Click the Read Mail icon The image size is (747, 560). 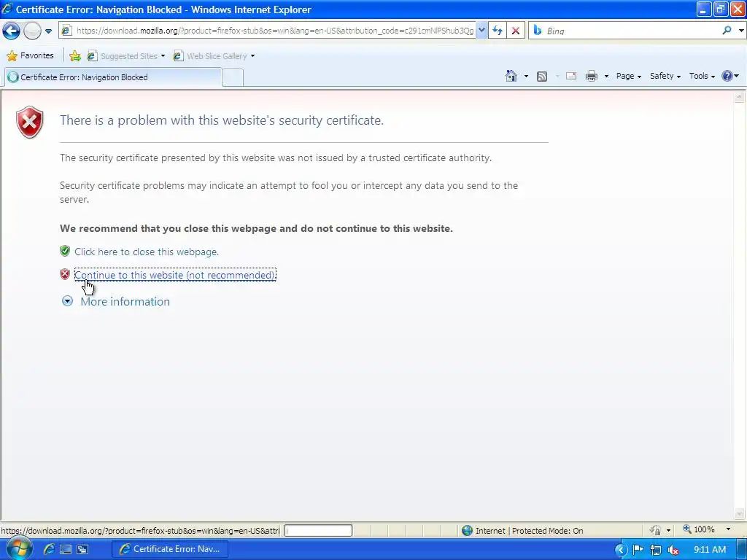(x=571, y=76)
